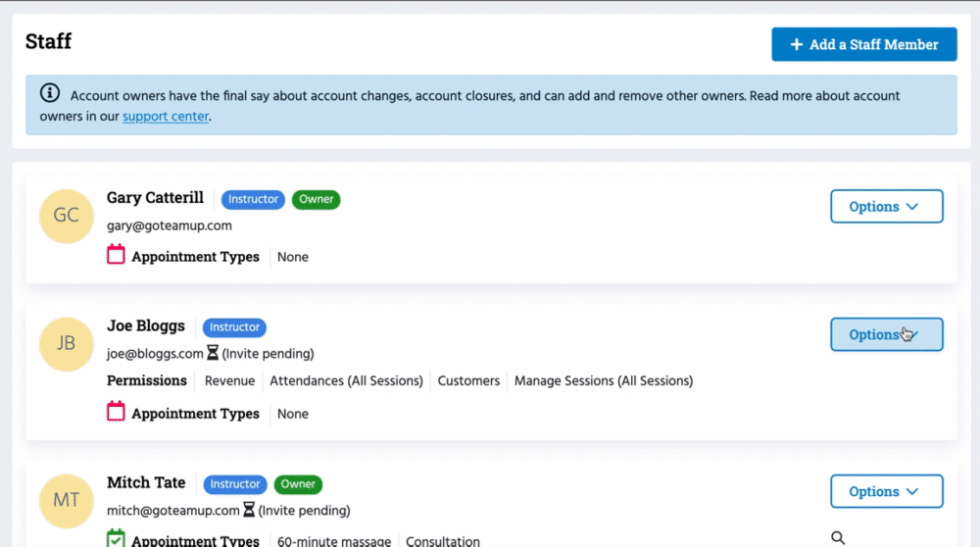This screenshot has width=980, height=547.
Task: Click Joe Bloggs' JB avatar
Action: click(x=66, y=343)
